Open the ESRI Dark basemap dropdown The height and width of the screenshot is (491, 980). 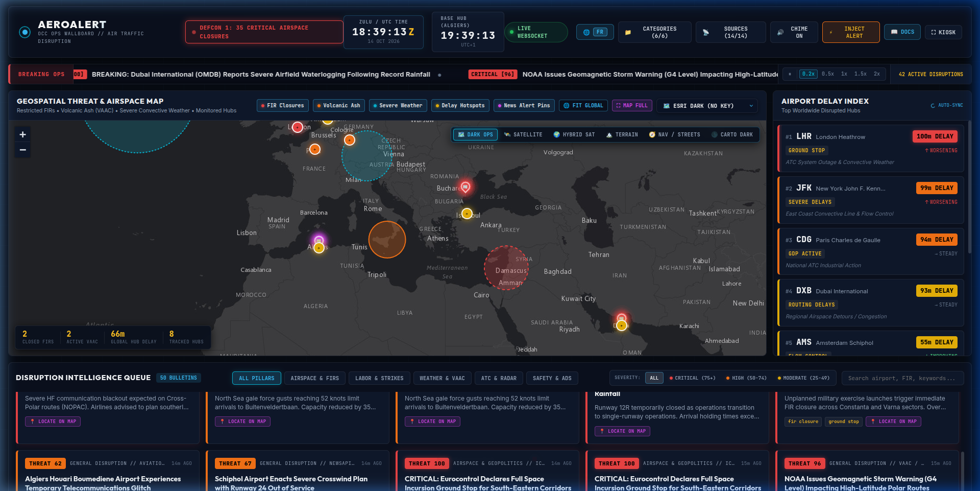tap(707, 106)
